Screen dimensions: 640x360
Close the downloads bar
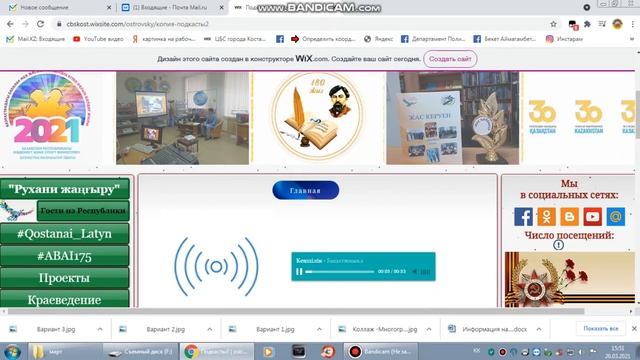click(634, 329)
